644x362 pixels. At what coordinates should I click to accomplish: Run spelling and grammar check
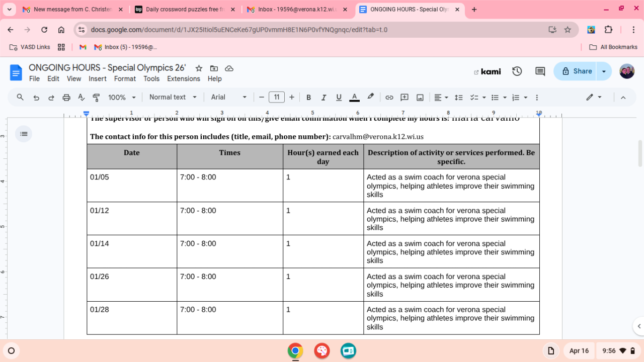click(81, 98)
